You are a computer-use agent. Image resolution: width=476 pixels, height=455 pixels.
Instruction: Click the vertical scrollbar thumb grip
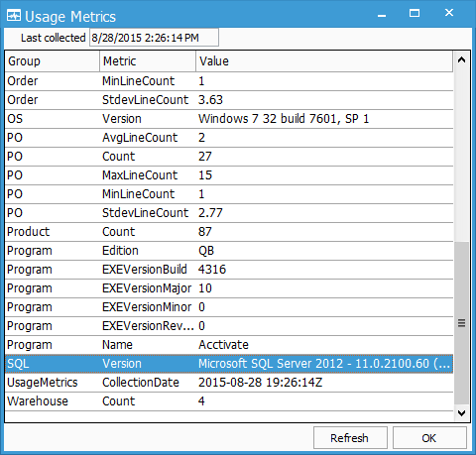click(461, 323)
